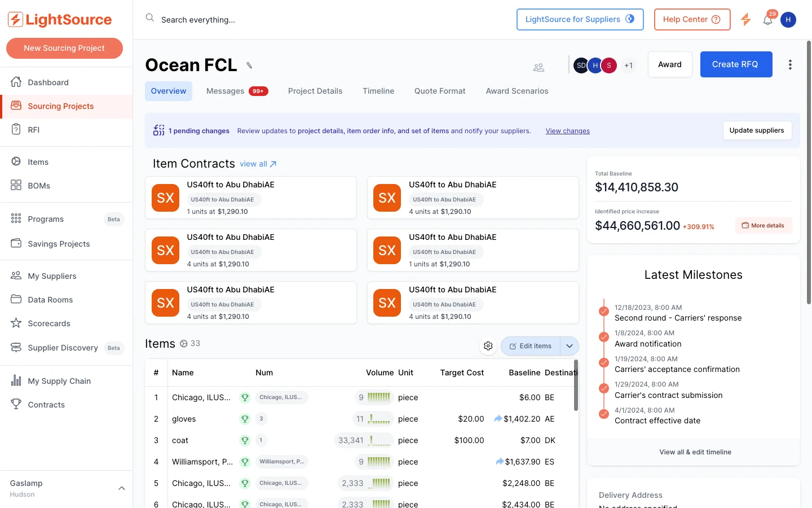Click Update suppliers button
812x508 pixels.
pyautogui.click(x=757, y=130)
